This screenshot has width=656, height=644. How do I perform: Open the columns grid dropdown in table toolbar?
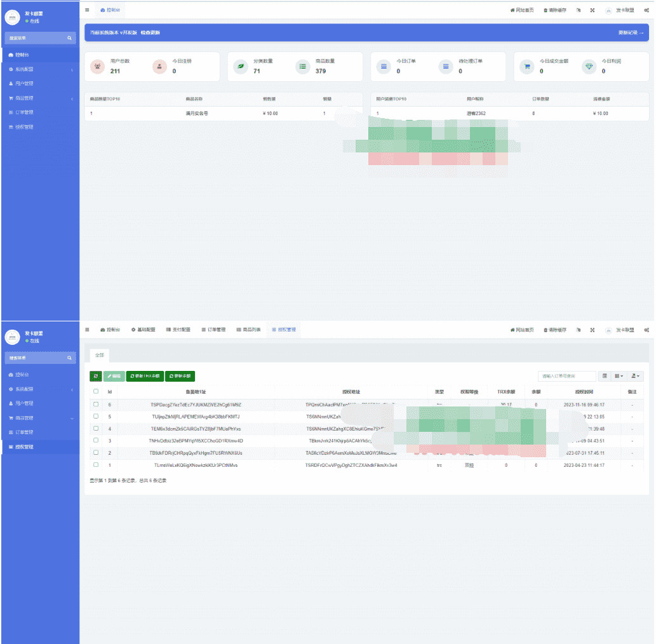(619, 376)
